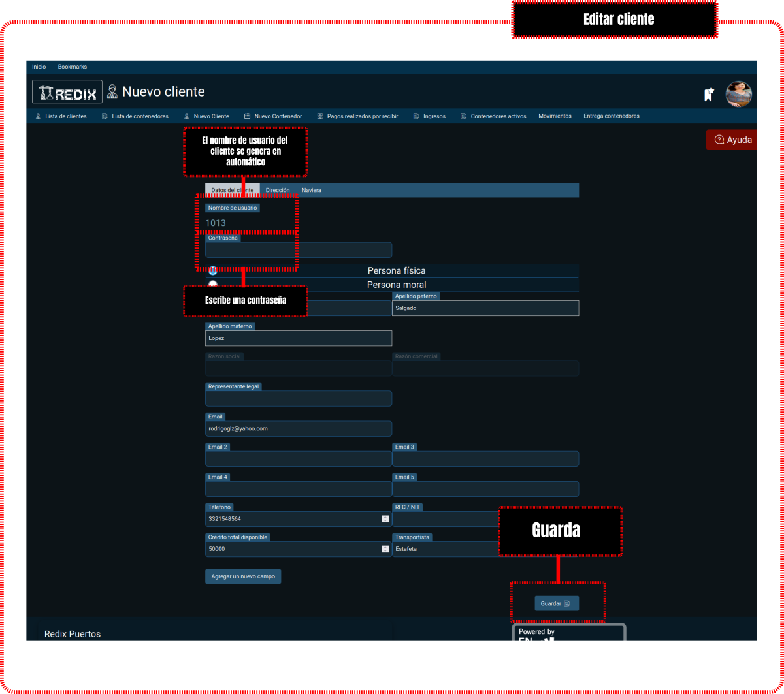Click the Ingresos icon in navigation
784x694 pixels.
point(416,116)
